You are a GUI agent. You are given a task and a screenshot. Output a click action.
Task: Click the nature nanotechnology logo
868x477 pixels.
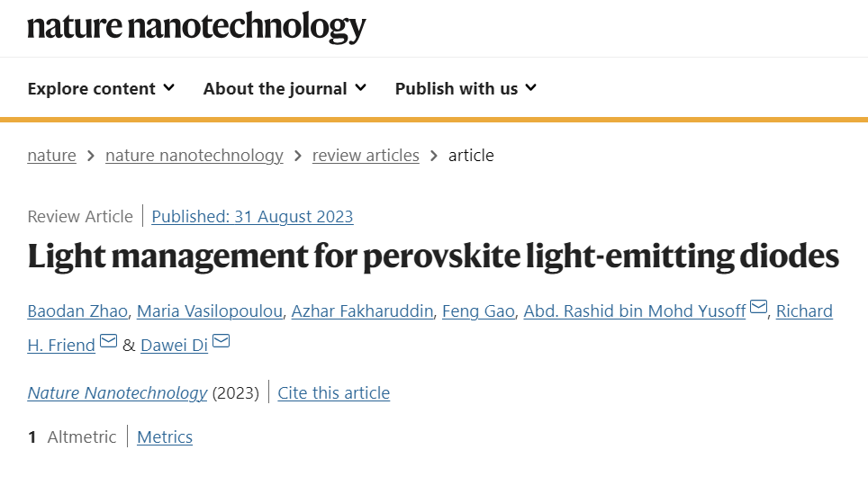click(x=196, y=27)
